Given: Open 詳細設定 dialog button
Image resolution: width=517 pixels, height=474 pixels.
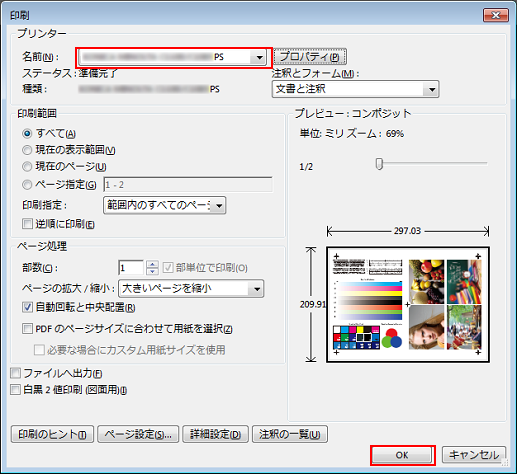Looking at the screenshot, I should pos(215,434).
